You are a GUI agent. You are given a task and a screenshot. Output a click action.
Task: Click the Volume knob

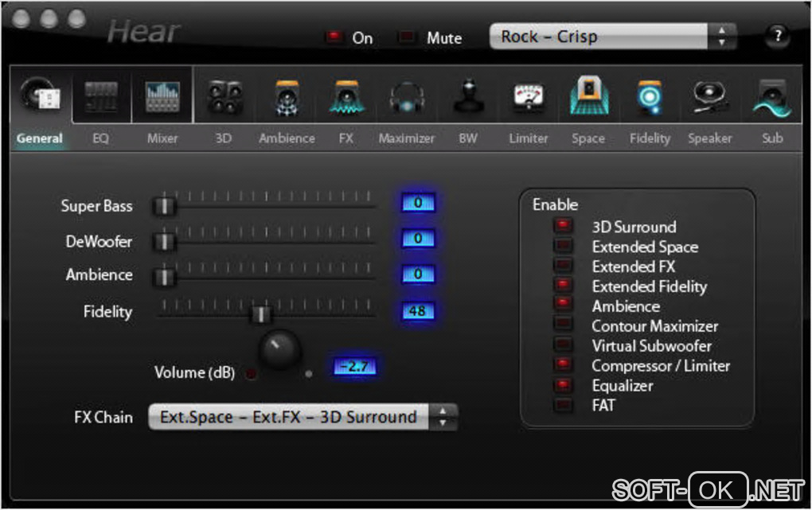click(279, 349)
